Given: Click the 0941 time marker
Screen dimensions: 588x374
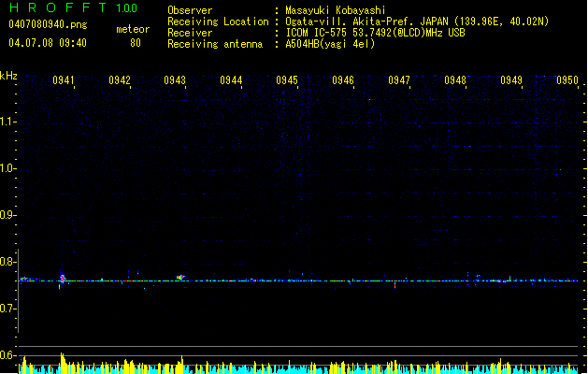Looking at the screenshot, I should click(63, 80).
